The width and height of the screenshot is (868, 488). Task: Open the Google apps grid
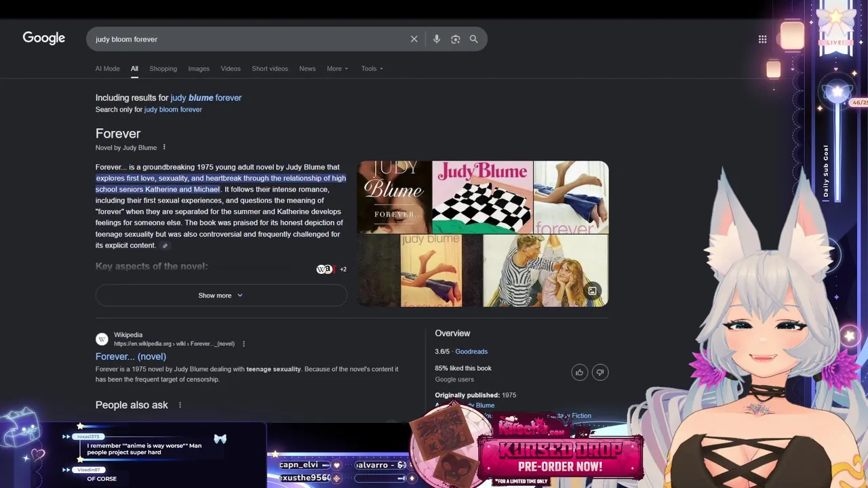(762, 39)
